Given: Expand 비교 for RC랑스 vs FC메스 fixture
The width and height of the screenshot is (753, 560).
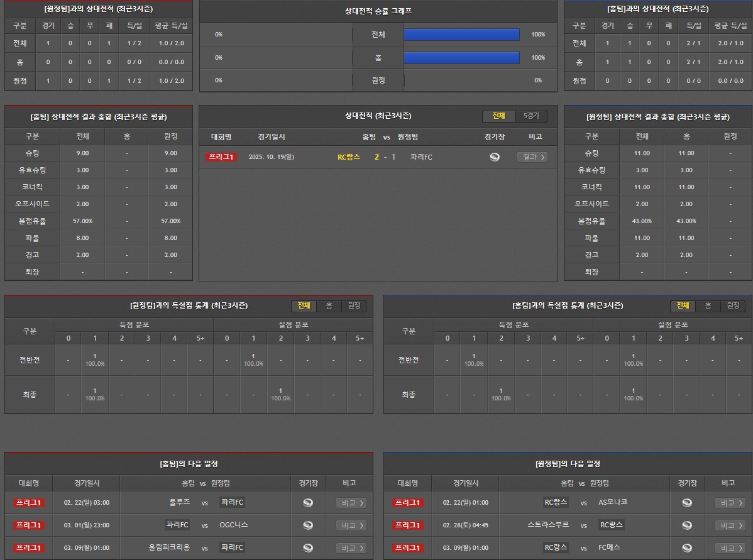Looking at the screenshot, I should click(x=730, y=548).
